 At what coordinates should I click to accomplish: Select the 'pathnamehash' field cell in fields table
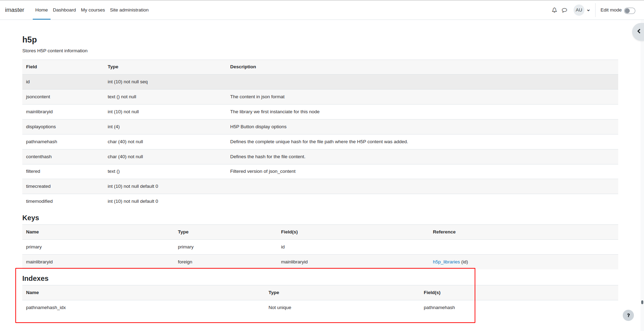coord(41,142)
